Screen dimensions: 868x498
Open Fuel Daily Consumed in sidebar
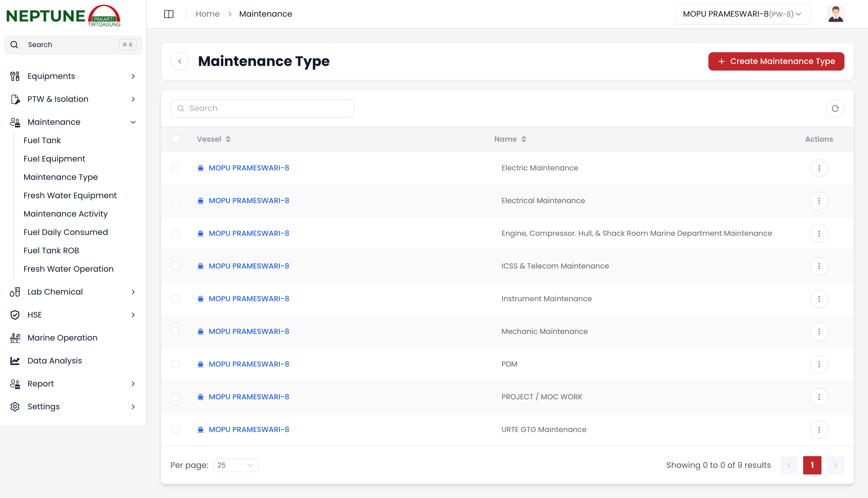pyautogui.click(x=66, y=232)
